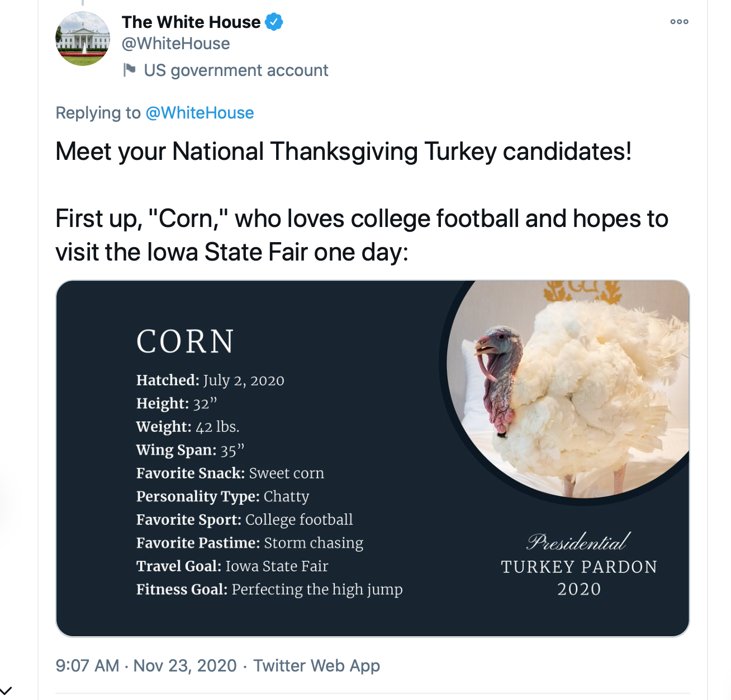Viewport: 731px width, 700px height.
Task: Click the chevron arrow at bottom left
Action: point(6,691)
